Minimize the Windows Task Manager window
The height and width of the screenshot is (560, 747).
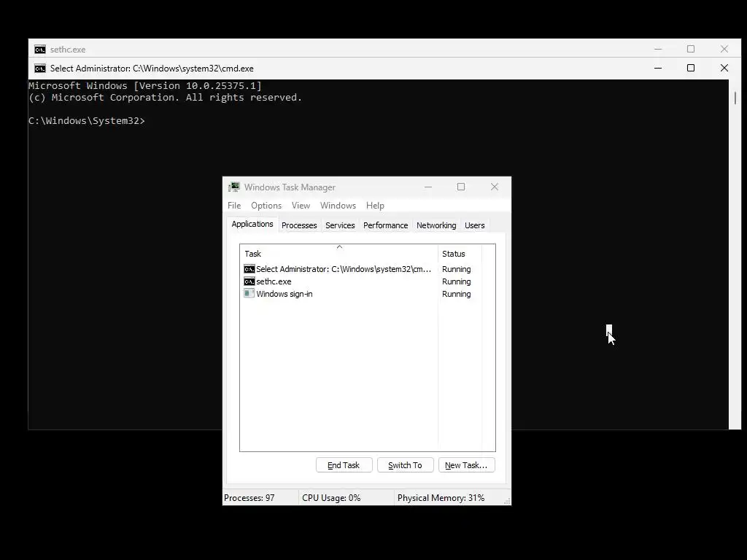pos(427,187)
